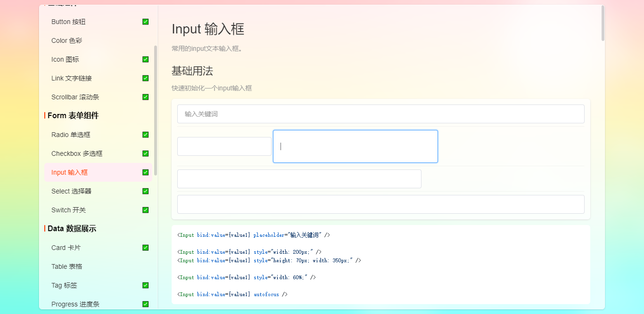Image resolution: width=644 pixels, height=314 pixels.
Task: Click the checkmark icon beside Radio 单选框
Action: [x=145, y=135]
